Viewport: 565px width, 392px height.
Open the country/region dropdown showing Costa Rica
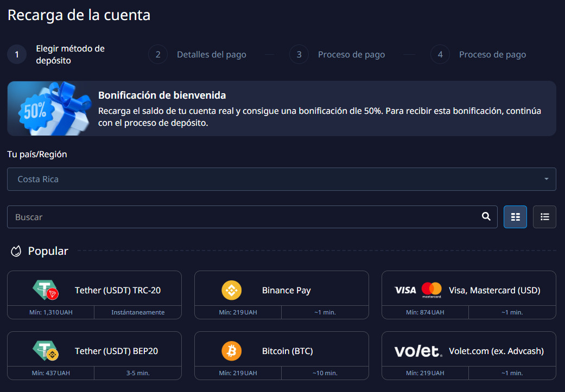point(281,179)
